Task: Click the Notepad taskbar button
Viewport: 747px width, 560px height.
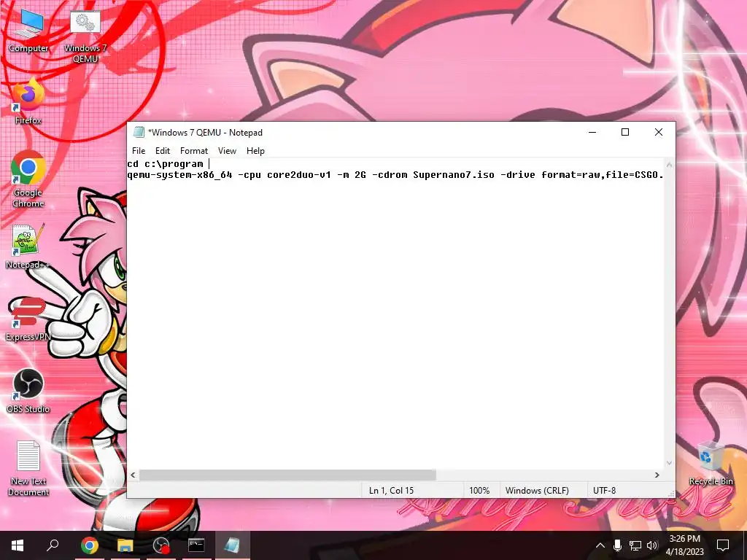Action: (x=233, y=545)
